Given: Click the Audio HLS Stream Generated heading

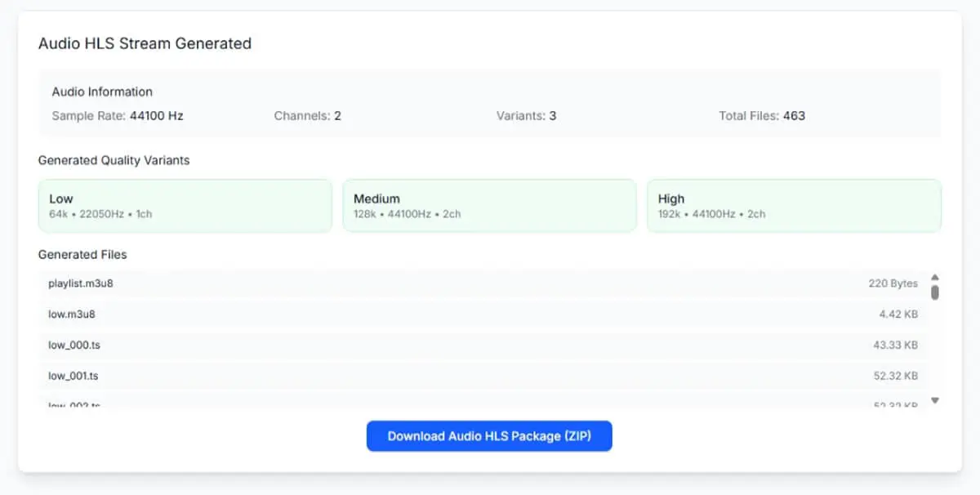Looking at the screenshot, I should coord(145,43).
